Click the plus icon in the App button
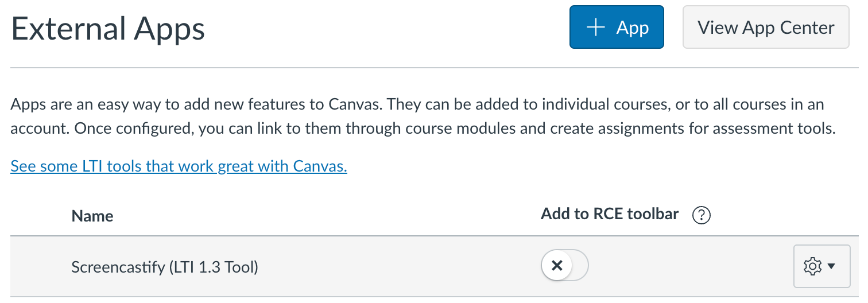The height and width of the screenshot is (303, 868). [596, 28]
